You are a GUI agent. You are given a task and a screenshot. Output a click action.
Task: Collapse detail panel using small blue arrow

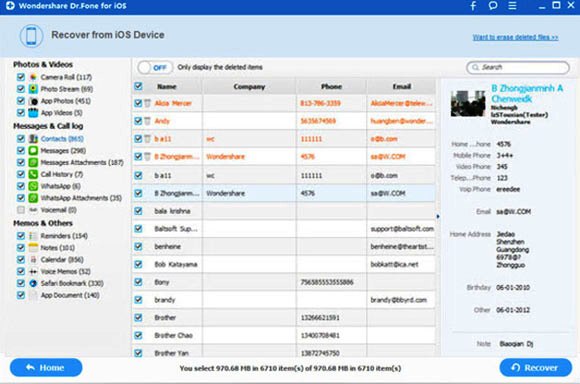coord(438,216)
